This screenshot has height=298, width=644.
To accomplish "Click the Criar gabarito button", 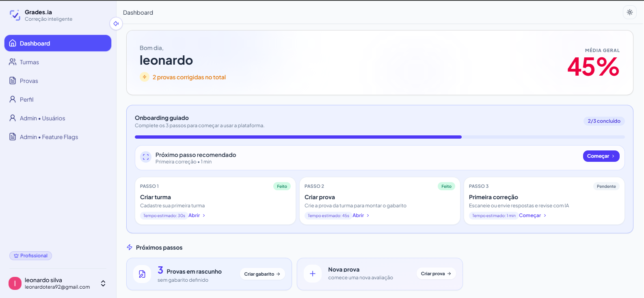I will tap(262, 274).
